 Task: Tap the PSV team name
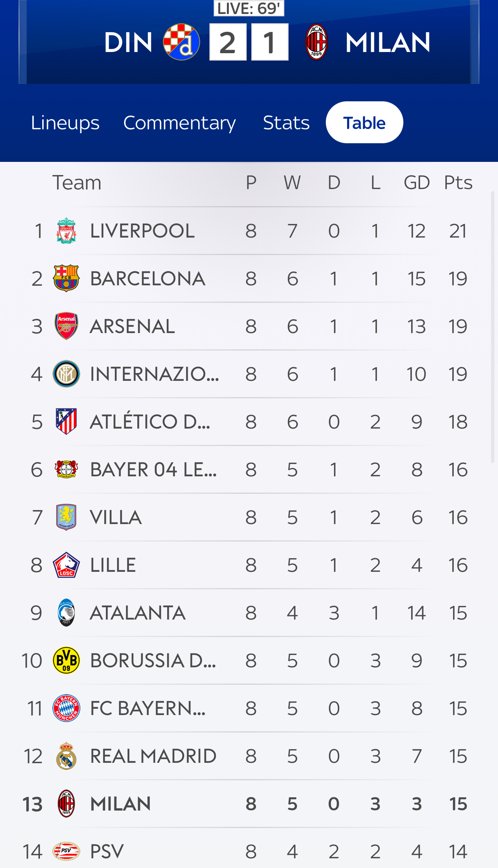point(107,851)
